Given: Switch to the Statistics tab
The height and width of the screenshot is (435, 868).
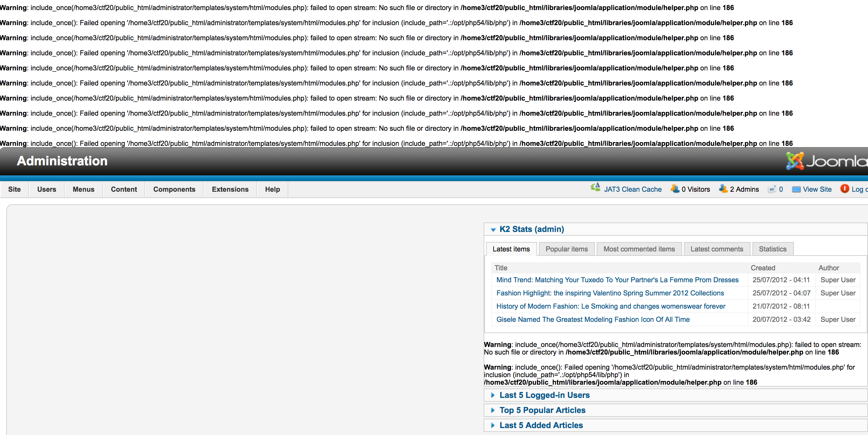Looking at the screenshot, I should click(x=772, y=249).
